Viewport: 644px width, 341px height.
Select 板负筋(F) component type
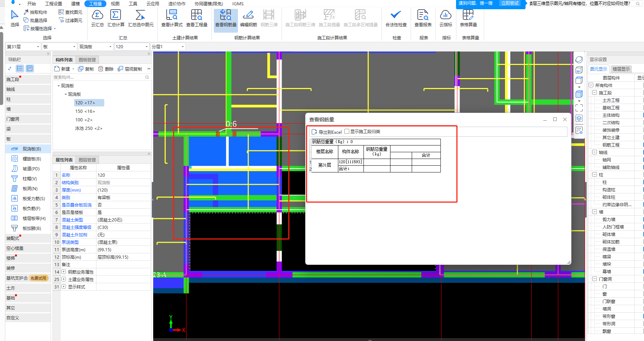tap(28, 209)
